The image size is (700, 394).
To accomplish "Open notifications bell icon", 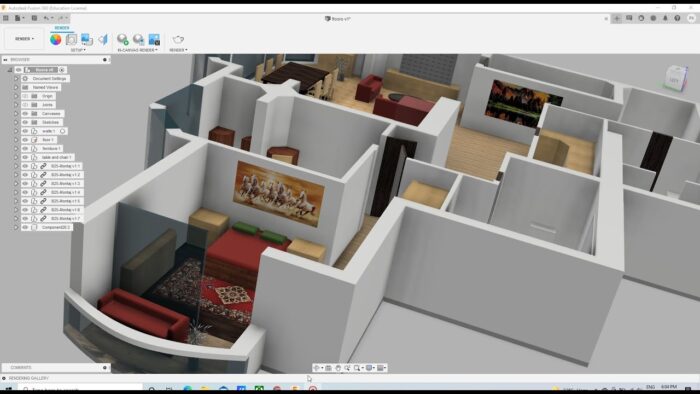I will pyautogui.click(x=665, y=18).
